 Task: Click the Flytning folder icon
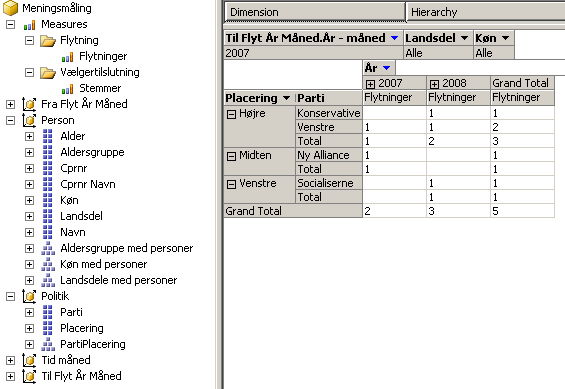click(48, 41)
